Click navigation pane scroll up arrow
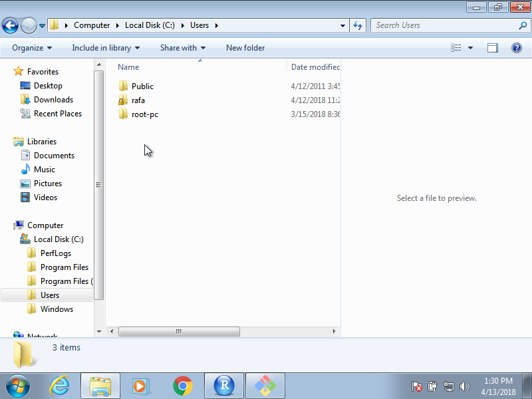Screen dimensions: 532x399 click(98, 65)
